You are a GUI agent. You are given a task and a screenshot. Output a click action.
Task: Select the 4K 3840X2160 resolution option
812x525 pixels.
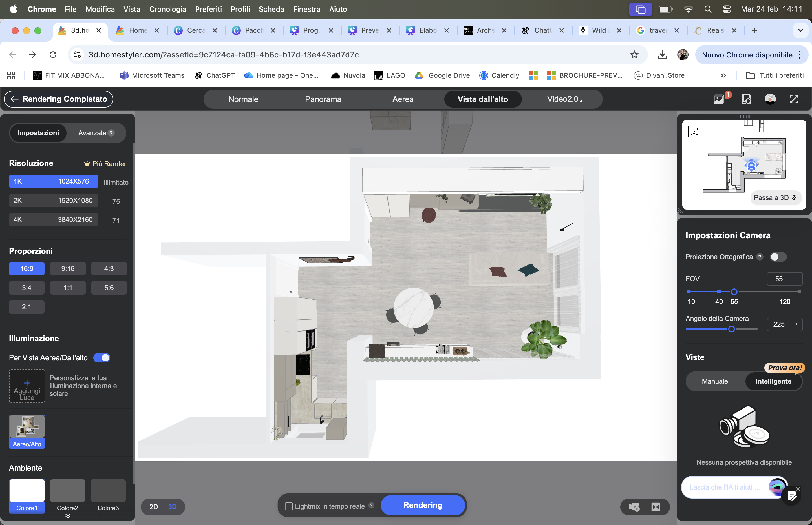point(53,219)
